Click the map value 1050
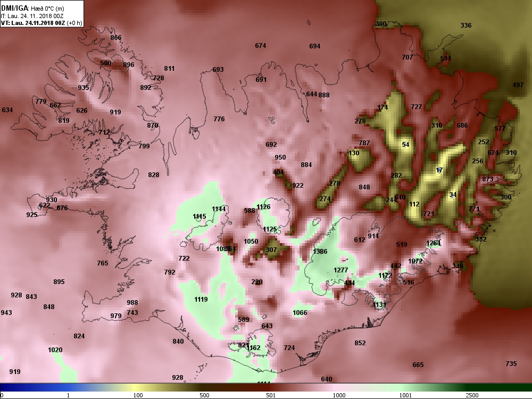The image size is (532, 399). point(251,242)
